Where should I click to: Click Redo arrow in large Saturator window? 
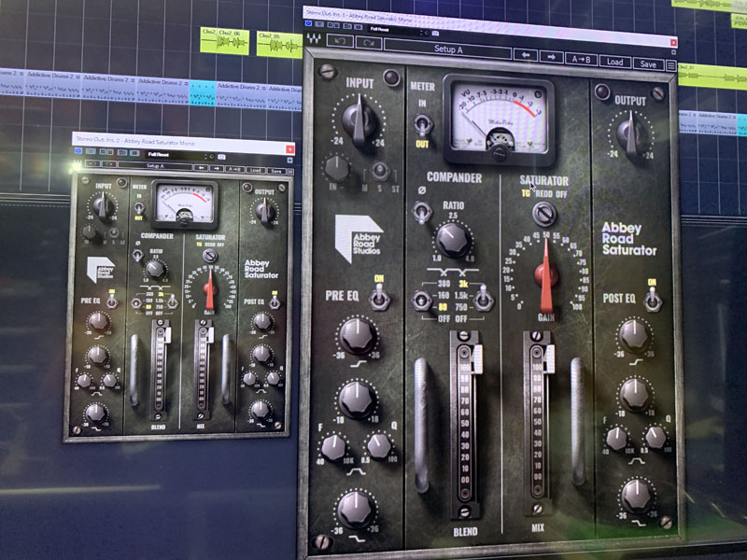tap(369, 43)
